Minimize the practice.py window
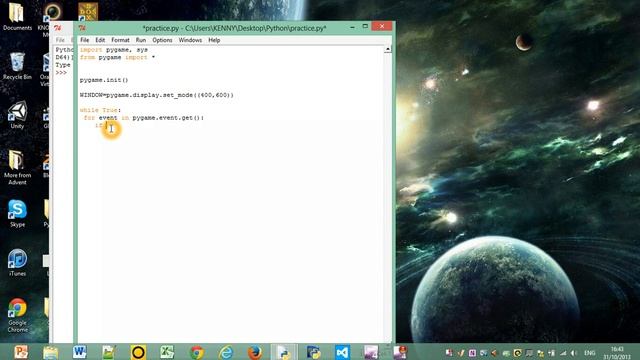Screen dimensions: 640x360 point(352,27)
